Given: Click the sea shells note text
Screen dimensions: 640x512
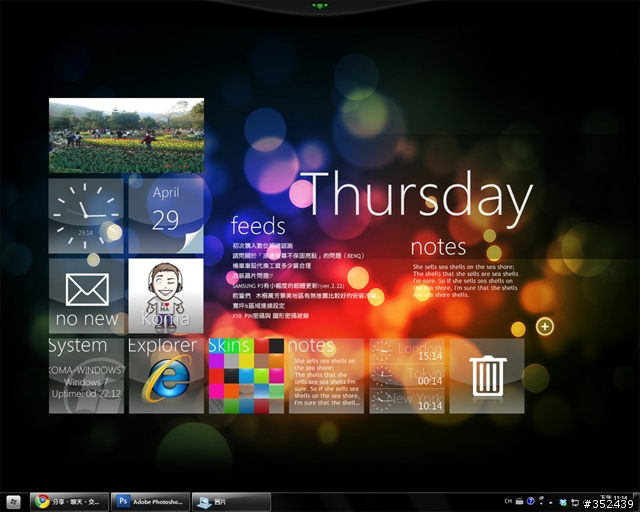Looking at the screenshot, I should [465, 280].
